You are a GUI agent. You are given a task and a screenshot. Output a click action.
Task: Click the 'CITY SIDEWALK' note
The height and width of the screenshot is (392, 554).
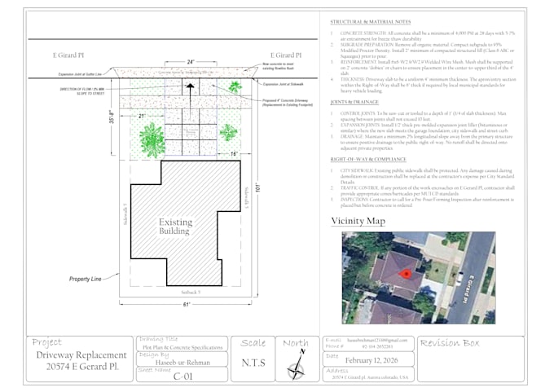click(x=427, y=176)
